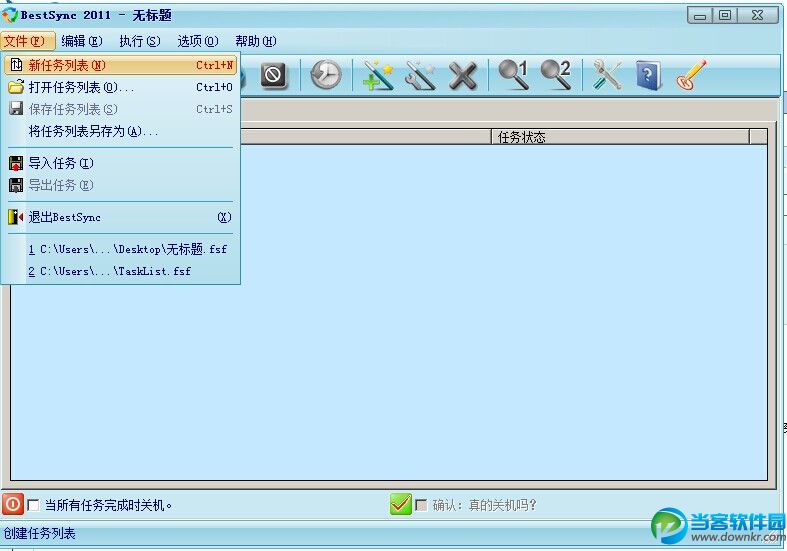The image size is (787, 551).
Task: Click the magnifier 1 preview icon
Action: point(513,75)
